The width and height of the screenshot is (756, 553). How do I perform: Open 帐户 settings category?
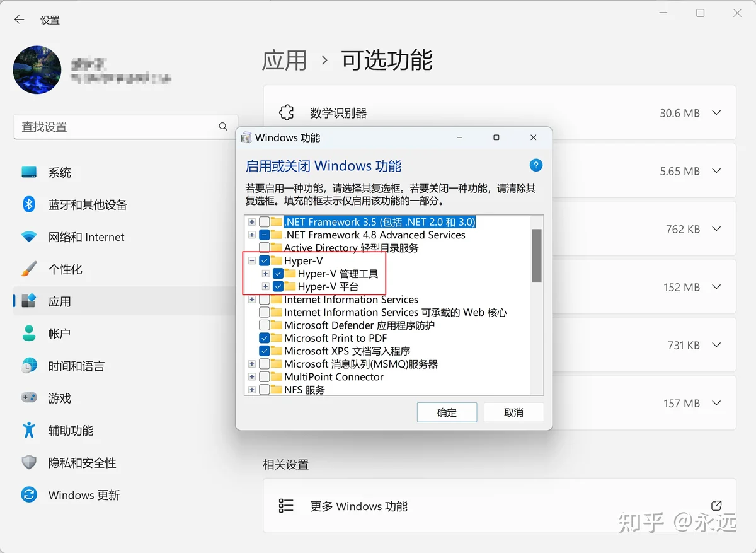[x=125, y=334]
